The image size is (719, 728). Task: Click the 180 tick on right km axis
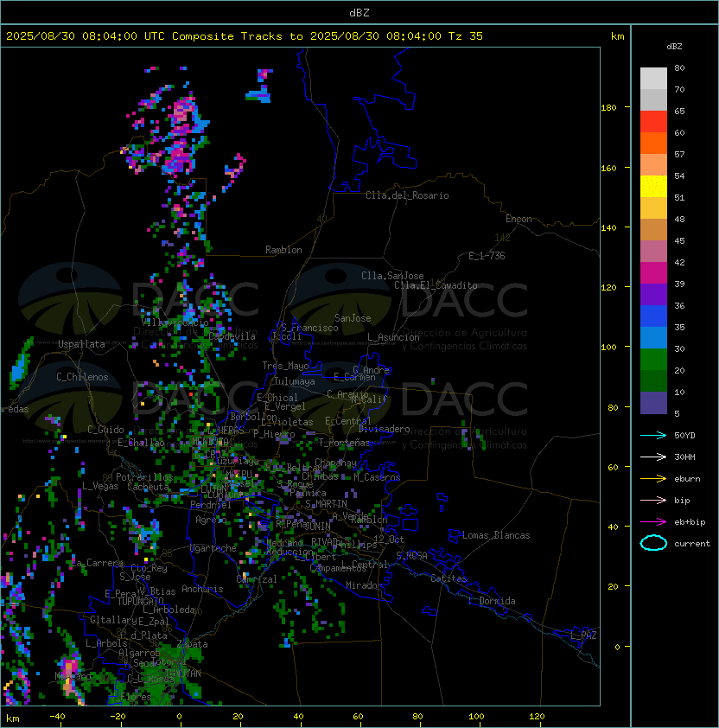[x=608, y=107]
